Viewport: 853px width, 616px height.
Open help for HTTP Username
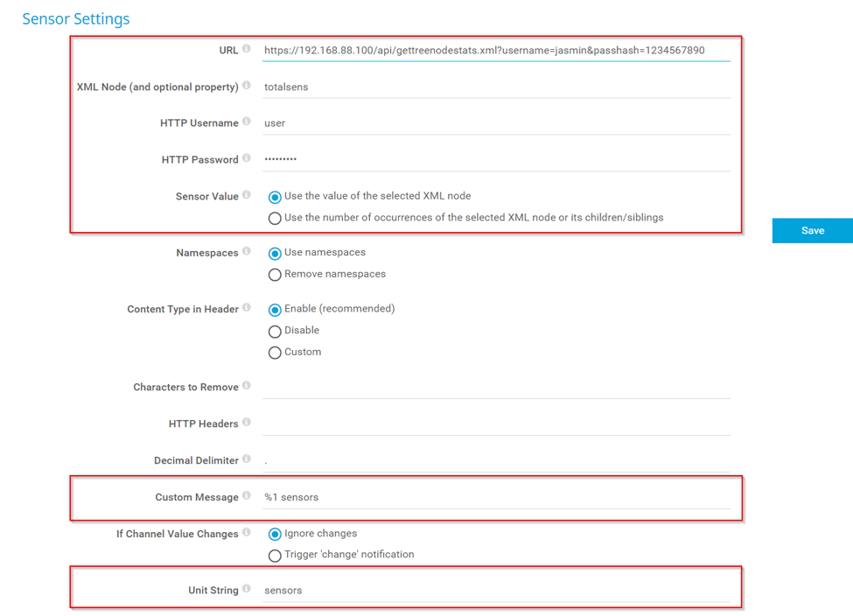(x=248, y=122)
